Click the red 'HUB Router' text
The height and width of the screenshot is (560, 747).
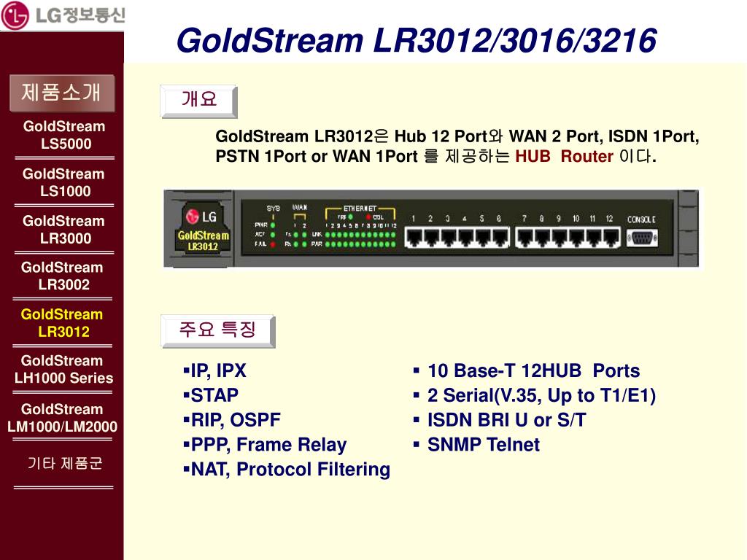click(x=564, y=156)
